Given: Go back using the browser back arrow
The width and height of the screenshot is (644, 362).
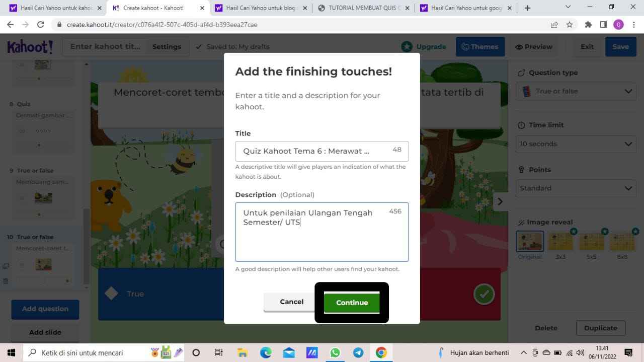Looking at the screenshot, I should (10, 25).
